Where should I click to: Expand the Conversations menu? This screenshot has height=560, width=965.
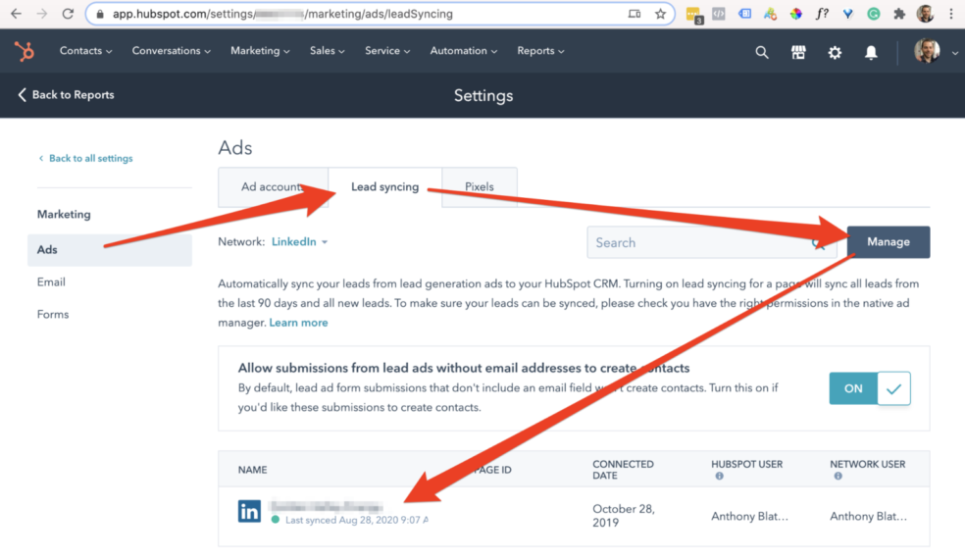(x=171, y=51)
